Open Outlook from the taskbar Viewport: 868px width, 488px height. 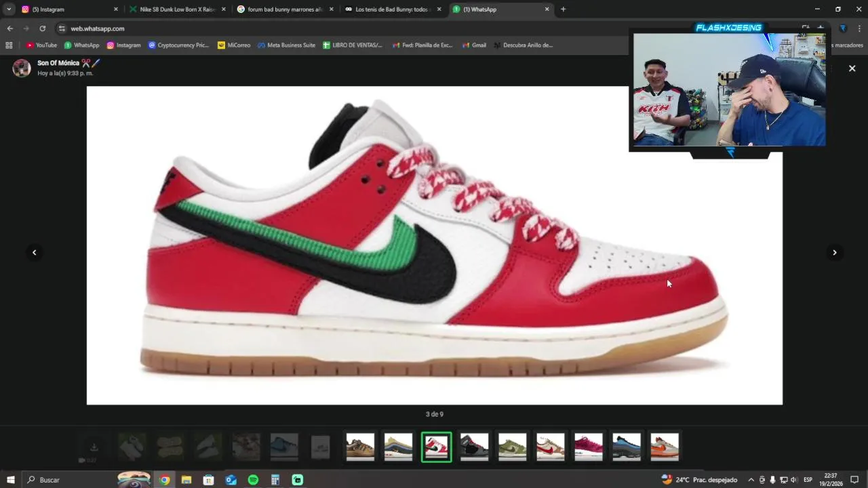tap(231, 480)
